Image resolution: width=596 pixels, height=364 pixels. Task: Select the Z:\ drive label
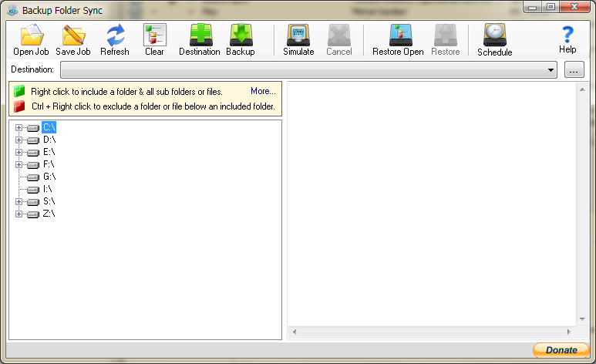pyautogui.click(x=49, y=214)
